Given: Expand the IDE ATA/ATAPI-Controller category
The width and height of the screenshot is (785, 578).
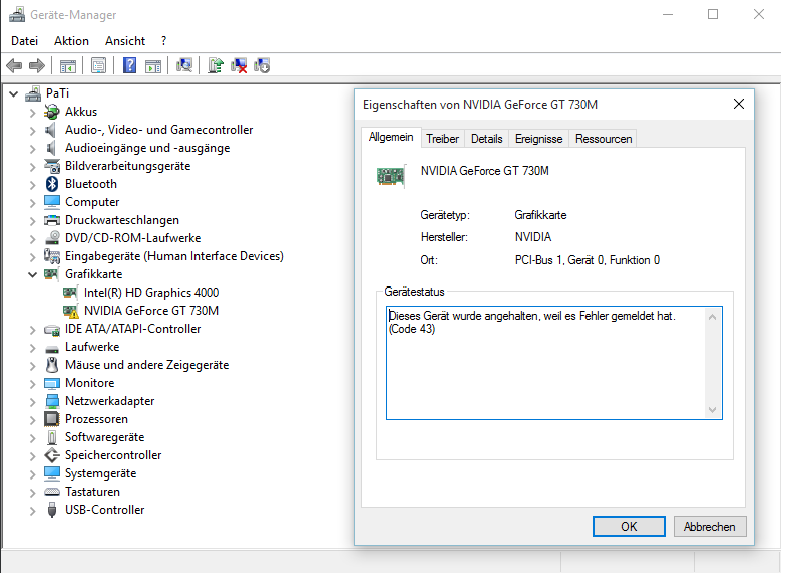Looking at the screenshot, I should [x=33, y=330].
